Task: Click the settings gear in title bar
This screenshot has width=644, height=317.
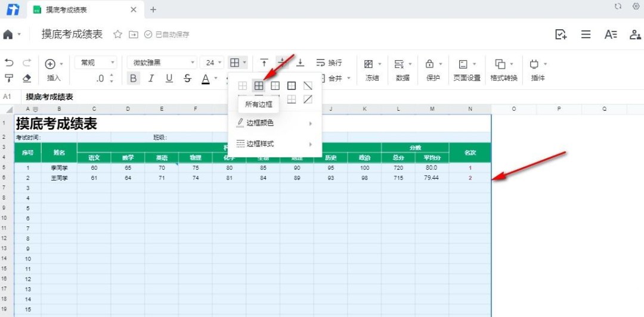Action: 636,7
